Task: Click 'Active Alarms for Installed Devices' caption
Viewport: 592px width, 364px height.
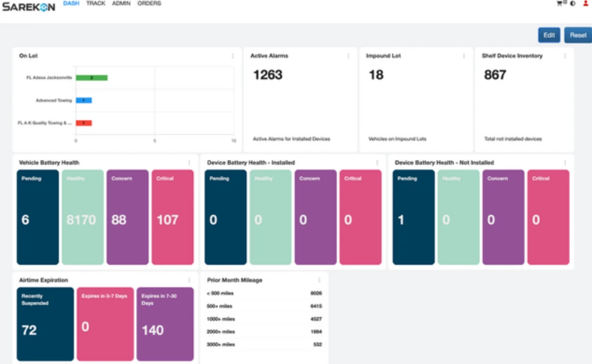Action: pyautogui.click(x=291, y=139)
